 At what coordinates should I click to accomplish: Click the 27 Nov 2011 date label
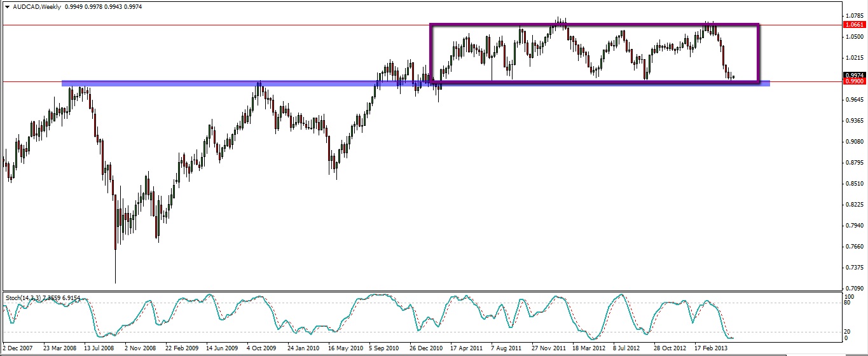tap(549, 348)
